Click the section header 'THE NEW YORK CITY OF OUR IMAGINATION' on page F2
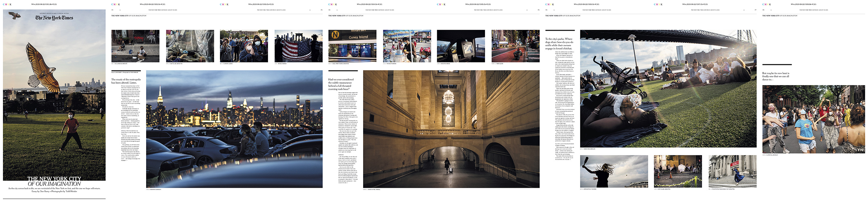The image size is (868, 208). point(129,16)
